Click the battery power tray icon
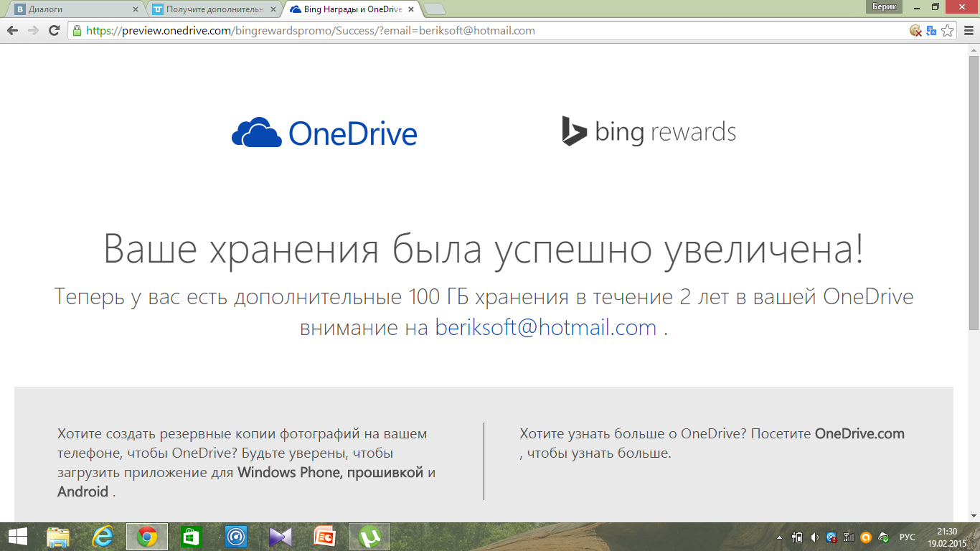The height and width of the screenshot is (551, 980). [x=797, y=537]
